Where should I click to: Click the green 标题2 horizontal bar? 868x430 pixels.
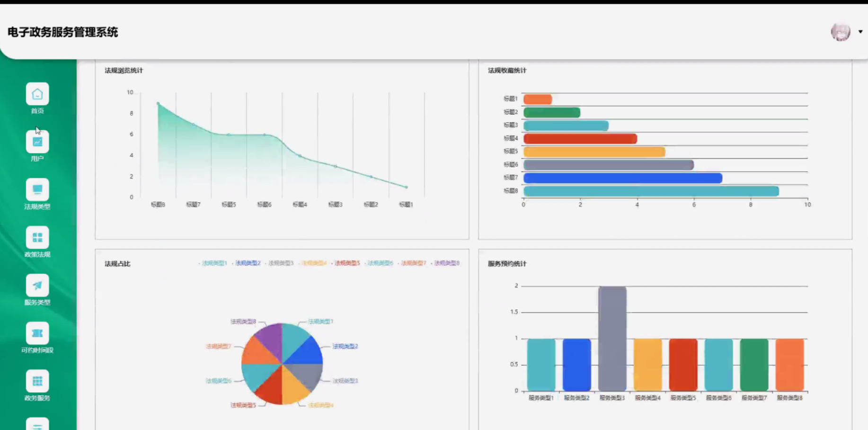click(552, 112)
